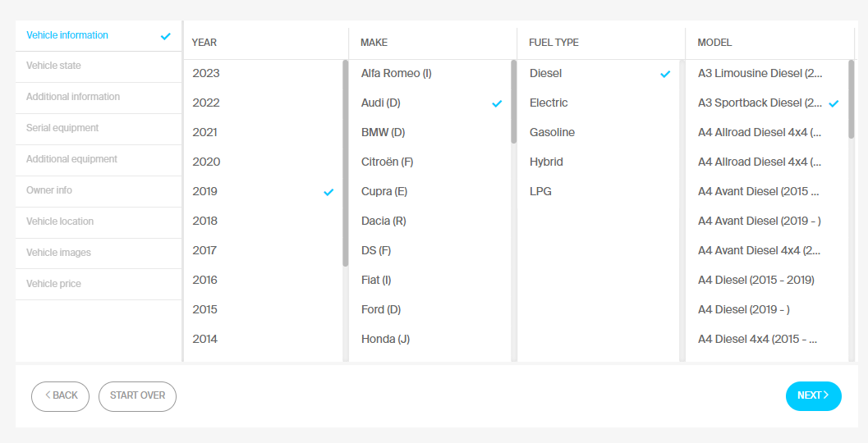Select BMW (D) make
The image size is (868, 443).
[x=430, y=133]
